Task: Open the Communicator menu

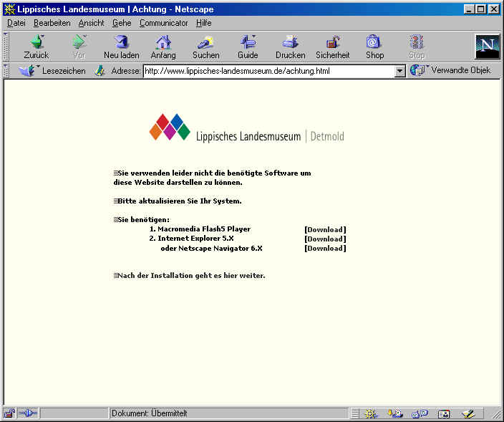Action: [x=164, y=23]
